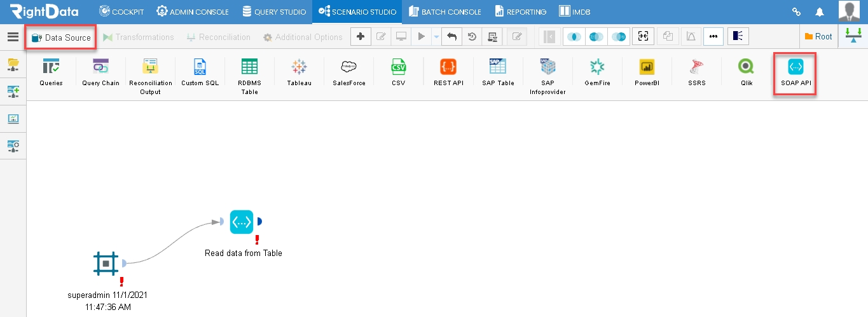
Task: Pick the SAP Table source
Action: (x=498, y=72)
